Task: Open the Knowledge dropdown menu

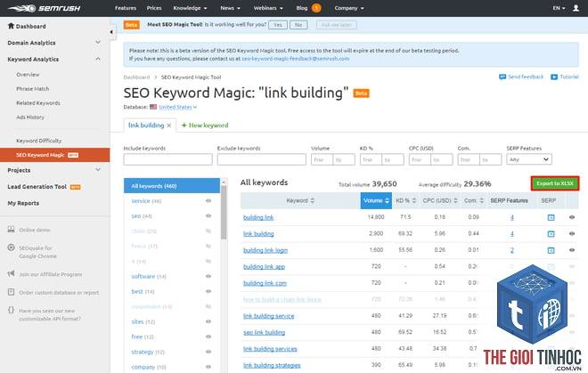Action: coord(190,8)
